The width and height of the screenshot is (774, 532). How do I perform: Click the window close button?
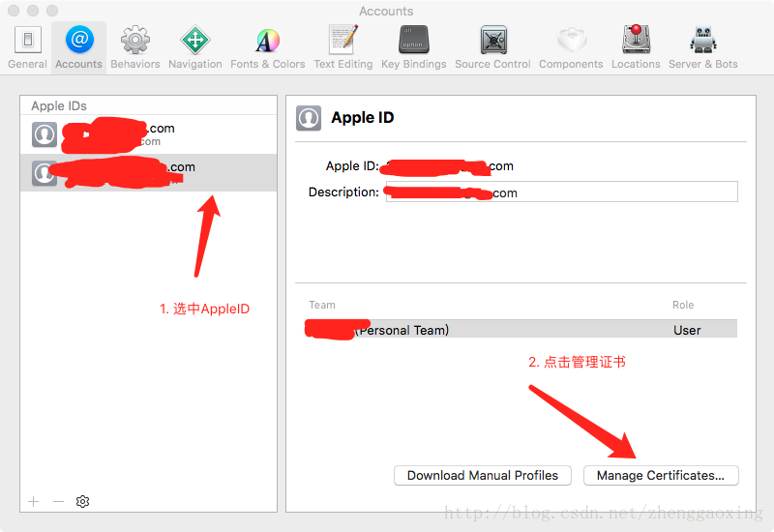click(x=14, y=11)
